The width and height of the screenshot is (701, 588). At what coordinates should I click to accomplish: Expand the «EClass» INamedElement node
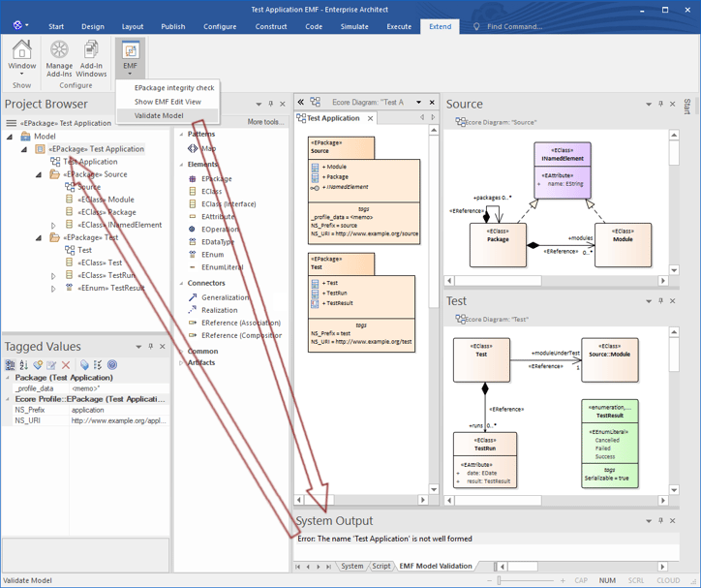(53, 226)
